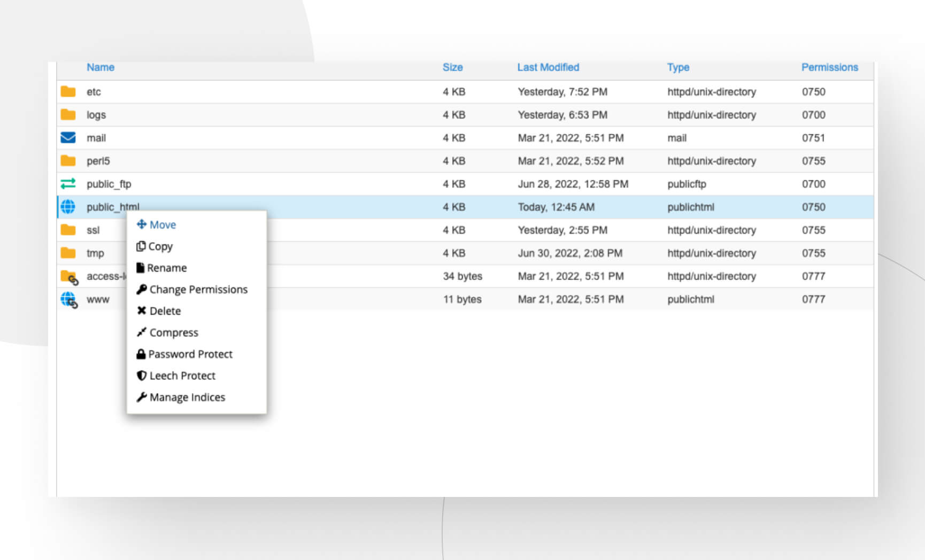The image size is (925, 560).
Task: Click the public_ftp green arrows icon
Action: point(68,184)
